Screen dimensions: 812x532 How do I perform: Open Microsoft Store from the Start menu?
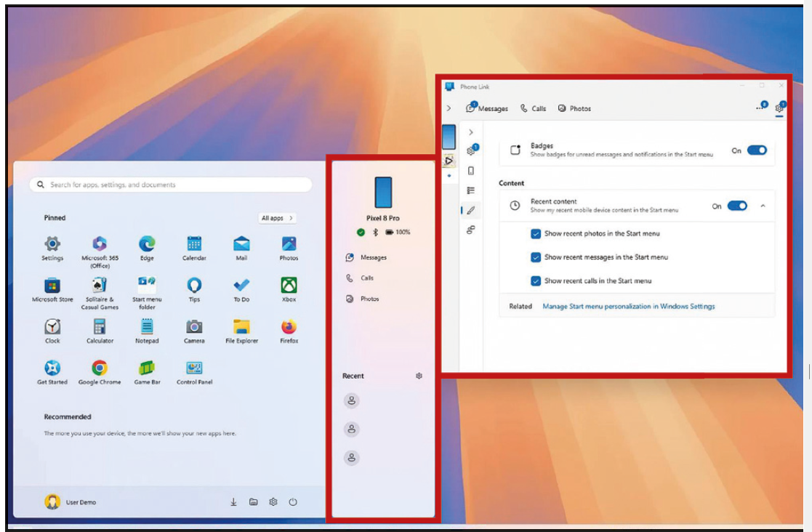[x=52, y=289]
